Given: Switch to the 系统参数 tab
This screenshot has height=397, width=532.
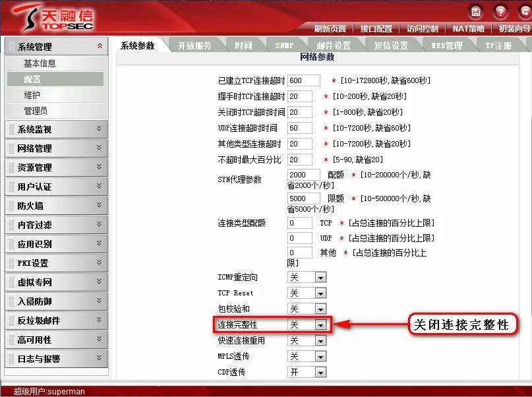Looking at the screenshot, I should [x=137, y=46].
